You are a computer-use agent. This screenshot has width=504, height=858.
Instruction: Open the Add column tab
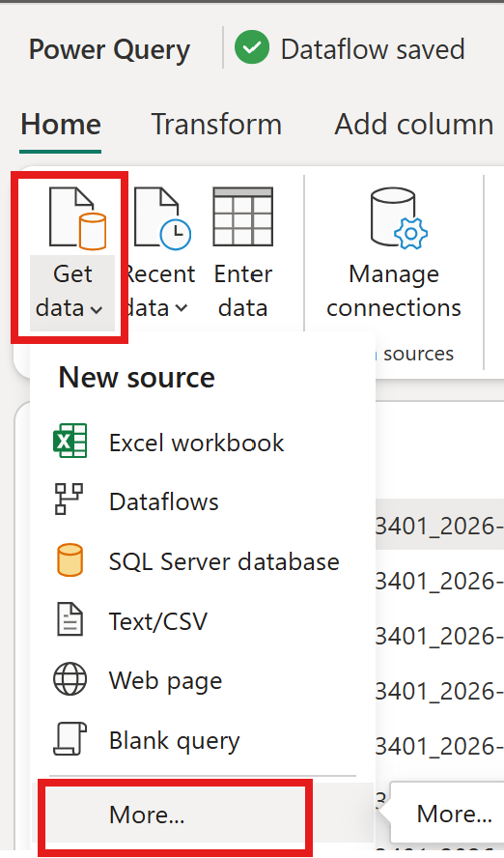414,125
